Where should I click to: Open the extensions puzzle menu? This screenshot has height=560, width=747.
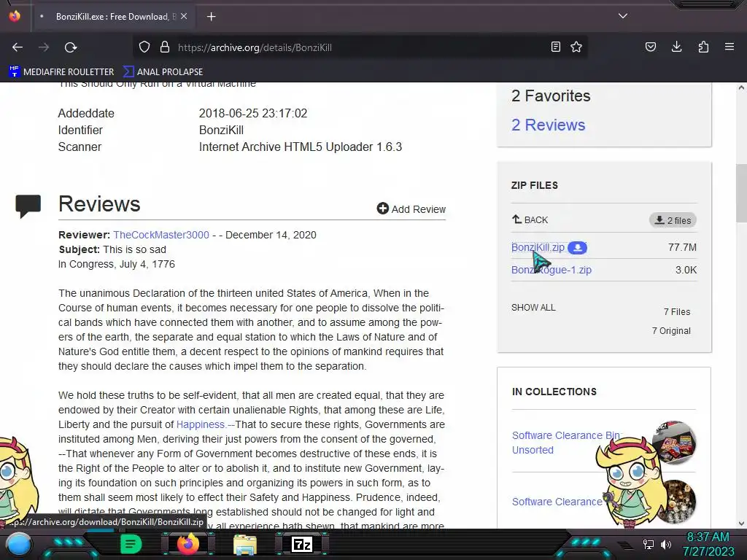[703, 47]
